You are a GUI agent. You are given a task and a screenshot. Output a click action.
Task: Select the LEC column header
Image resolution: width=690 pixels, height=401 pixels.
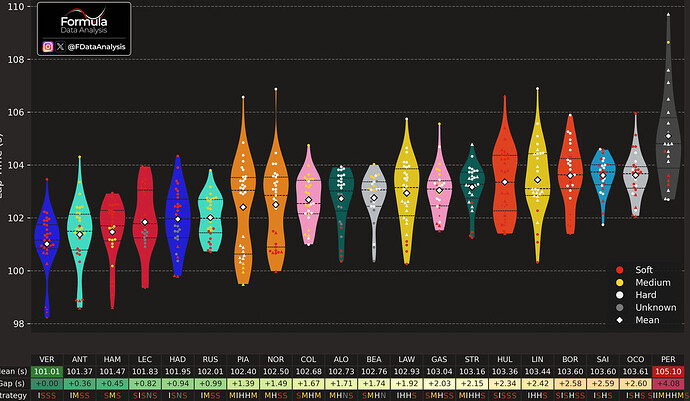pos(145,360)
